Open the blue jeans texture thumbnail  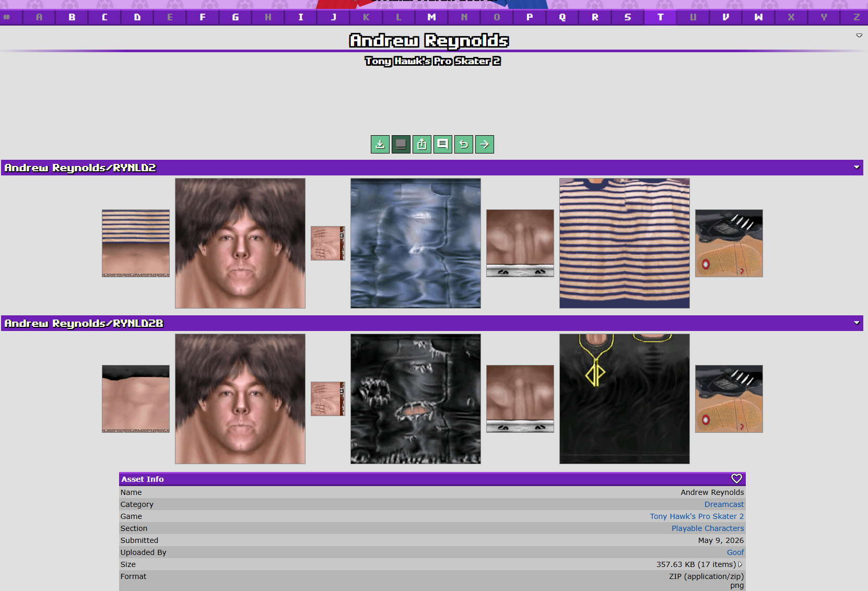point(416,243)
